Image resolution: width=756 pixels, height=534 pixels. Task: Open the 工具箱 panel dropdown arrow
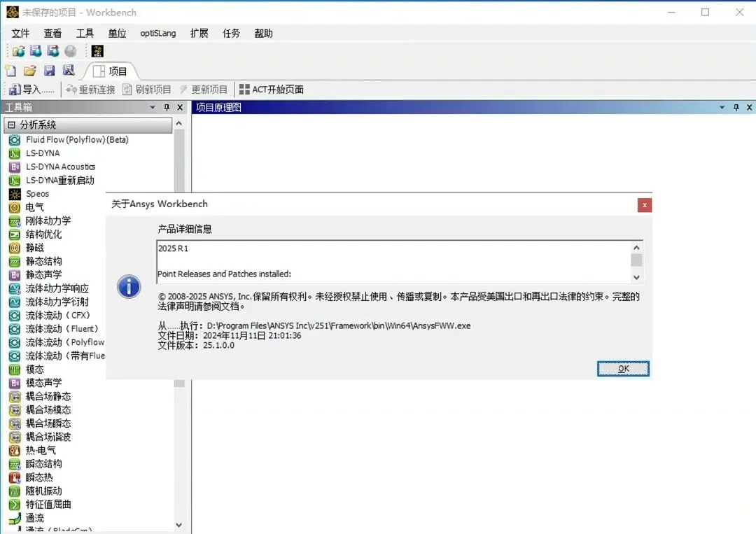pos(153,108)
